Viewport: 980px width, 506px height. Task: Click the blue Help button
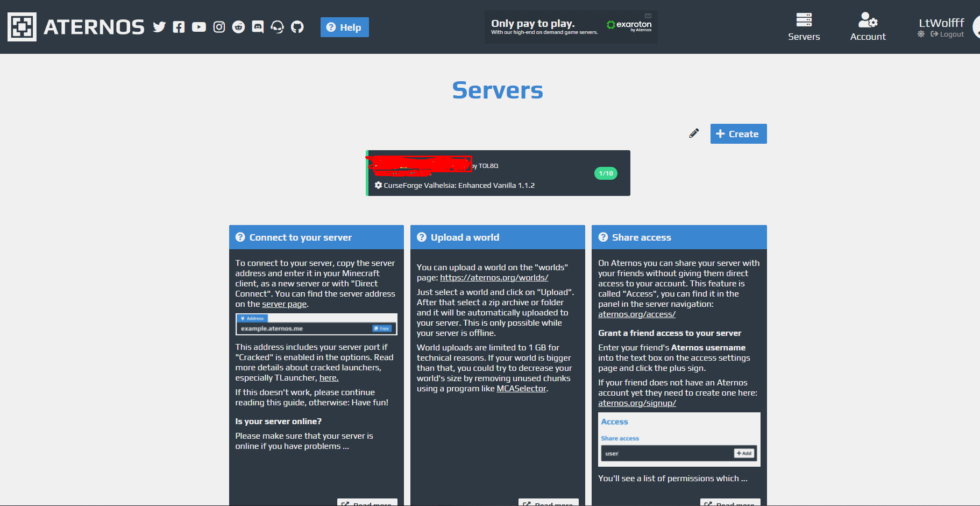(345, 27)
